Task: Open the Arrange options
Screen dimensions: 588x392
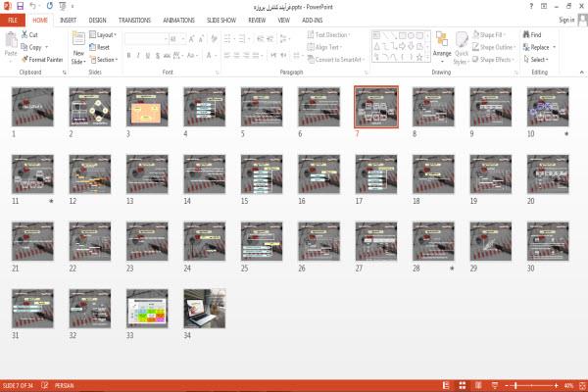Action: coord(442,46)
